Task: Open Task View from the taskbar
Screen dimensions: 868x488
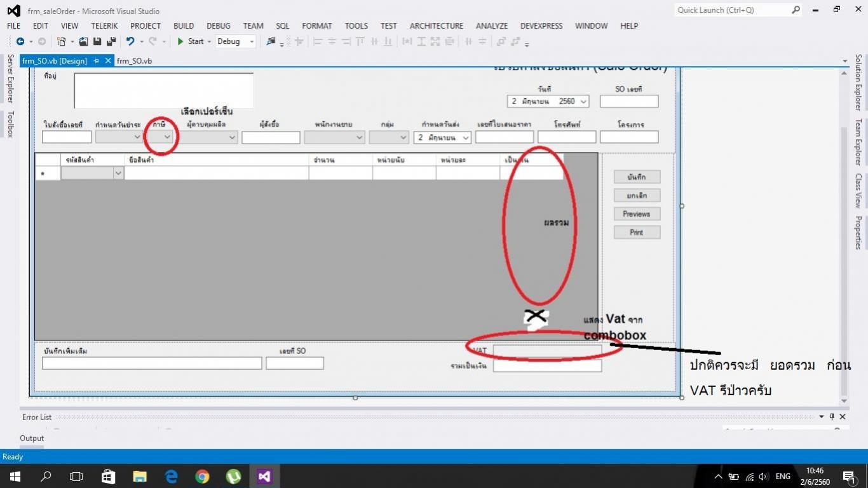Action: coord(76,476)
